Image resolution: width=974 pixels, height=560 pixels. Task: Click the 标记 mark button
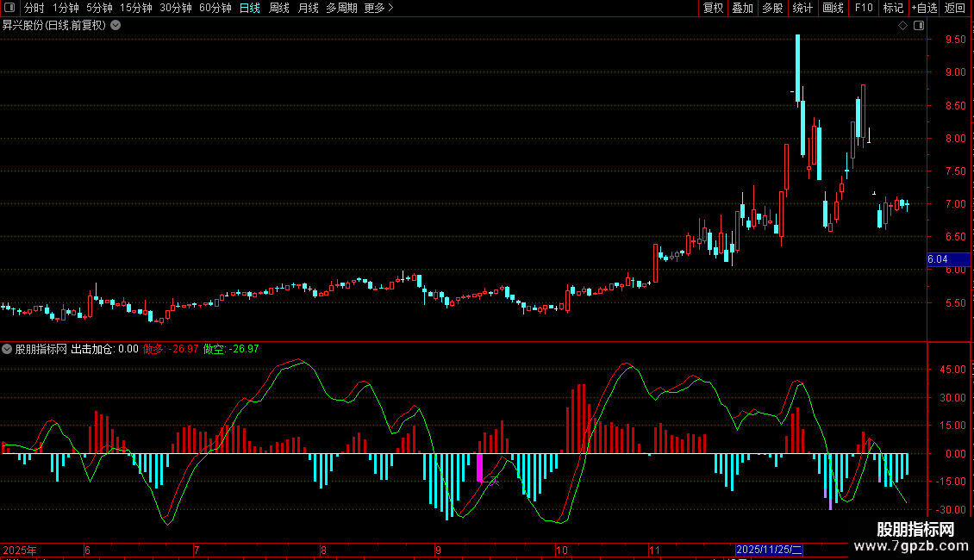[x=893, y=8]
